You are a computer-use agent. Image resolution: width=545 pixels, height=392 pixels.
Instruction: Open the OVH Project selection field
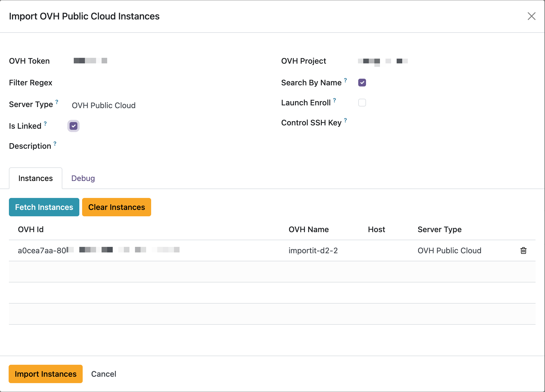click(x=446, y=61)
